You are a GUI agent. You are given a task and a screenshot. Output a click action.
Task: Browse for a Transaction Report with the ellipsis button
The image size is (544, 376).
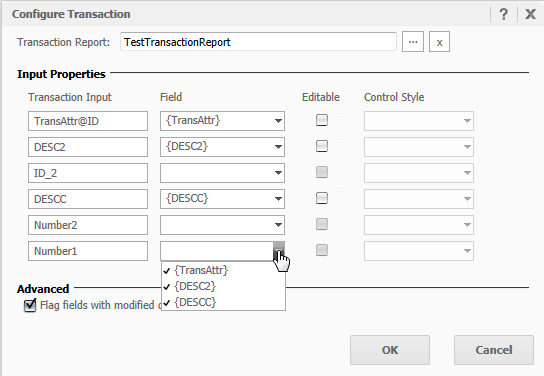[413, 42]
